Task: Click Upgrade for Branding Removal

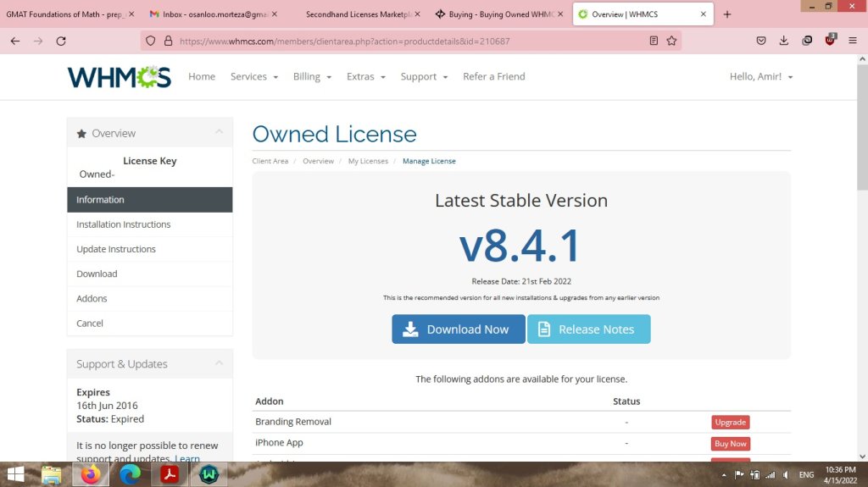Action: 730,423
